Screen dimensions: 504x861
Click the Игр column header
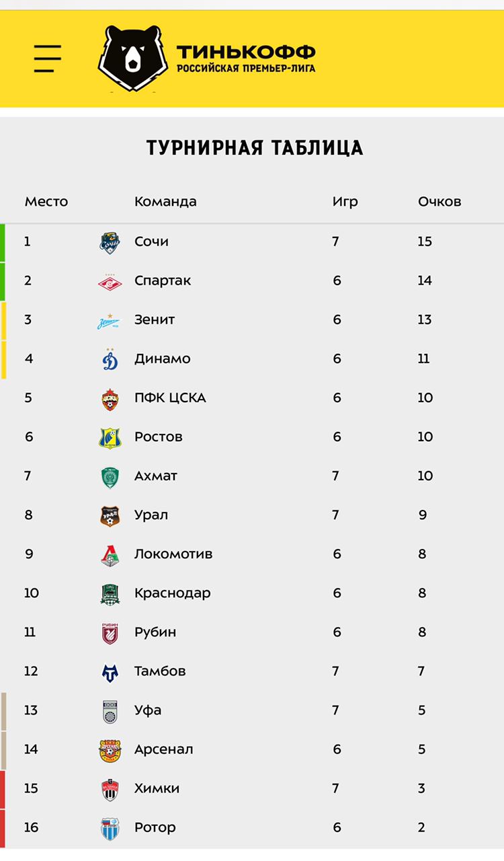[345, 202]
